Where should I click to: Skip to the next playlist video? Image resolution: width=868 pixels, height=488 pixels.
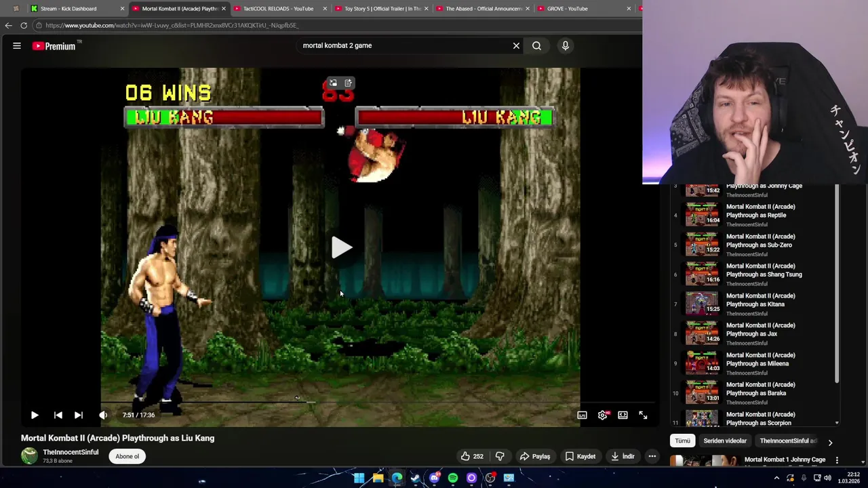click(79, 415)
